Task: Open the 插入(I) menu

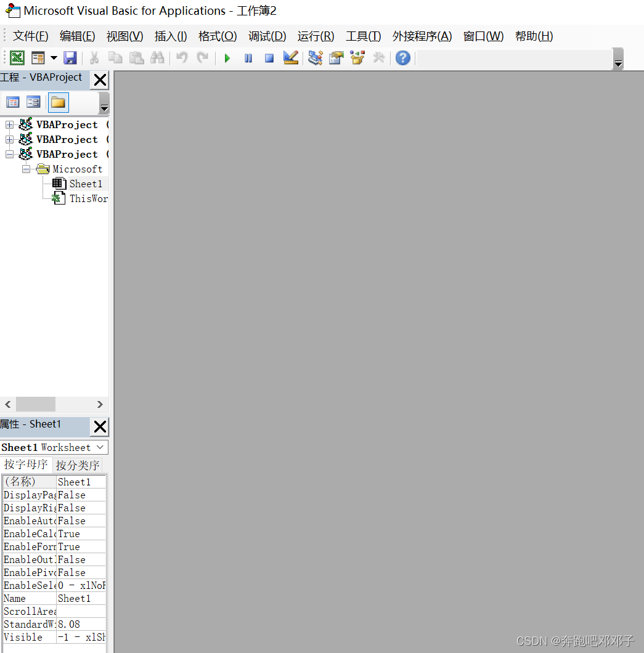Action: pos(171,36)
